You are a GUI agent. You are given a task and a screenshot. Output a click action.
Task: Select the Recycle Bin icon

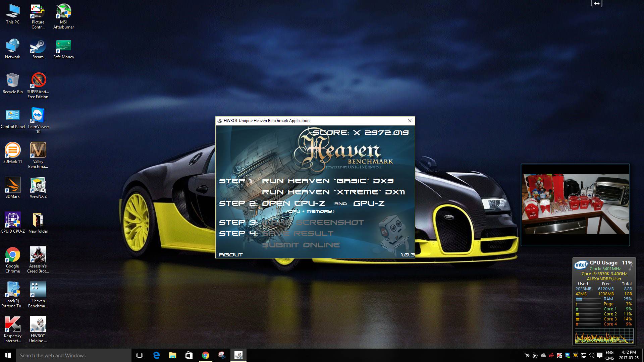point(13,84)
